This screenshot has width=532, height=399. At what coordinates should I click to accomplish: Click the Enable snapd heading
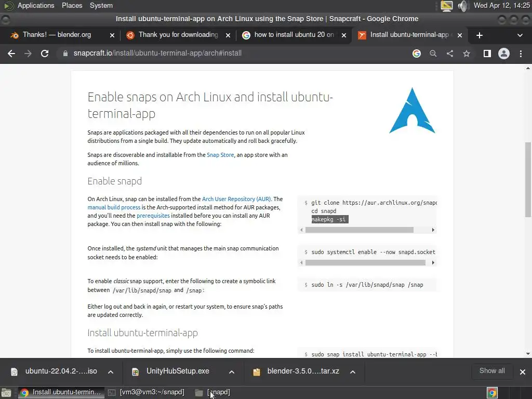(x=115, y=181)
